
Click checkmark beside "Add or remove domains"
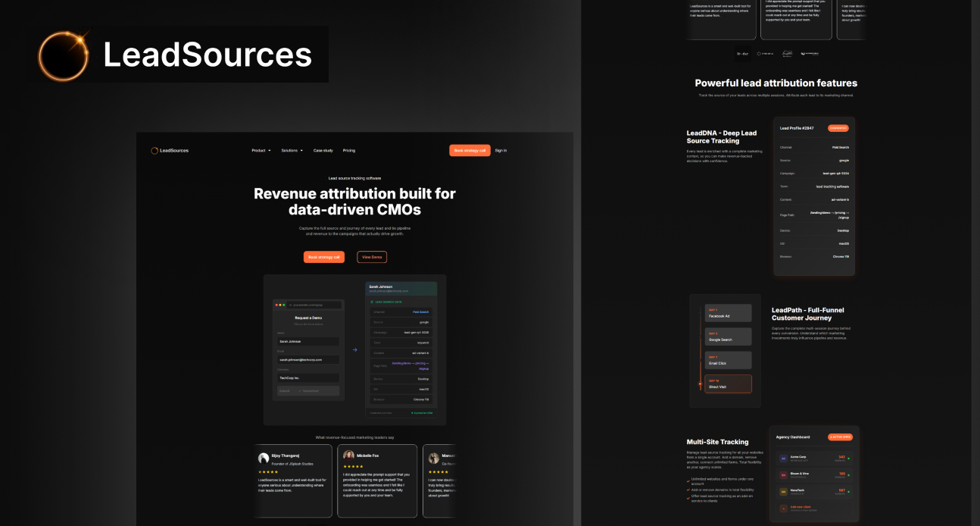click(688, 490)
